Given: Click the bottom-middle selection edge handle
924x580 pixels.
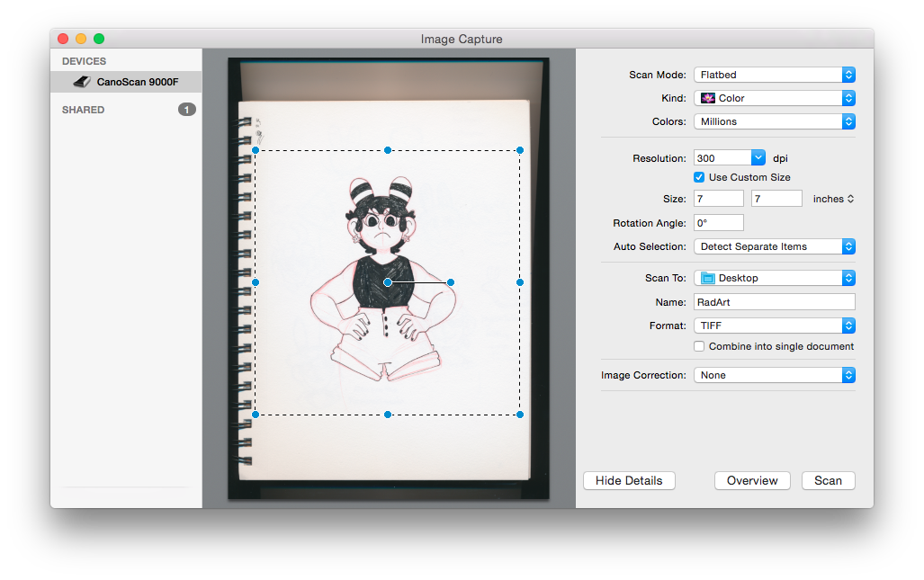Looking at the screenshot, I should pyautogui.click(x=388, y=415).
